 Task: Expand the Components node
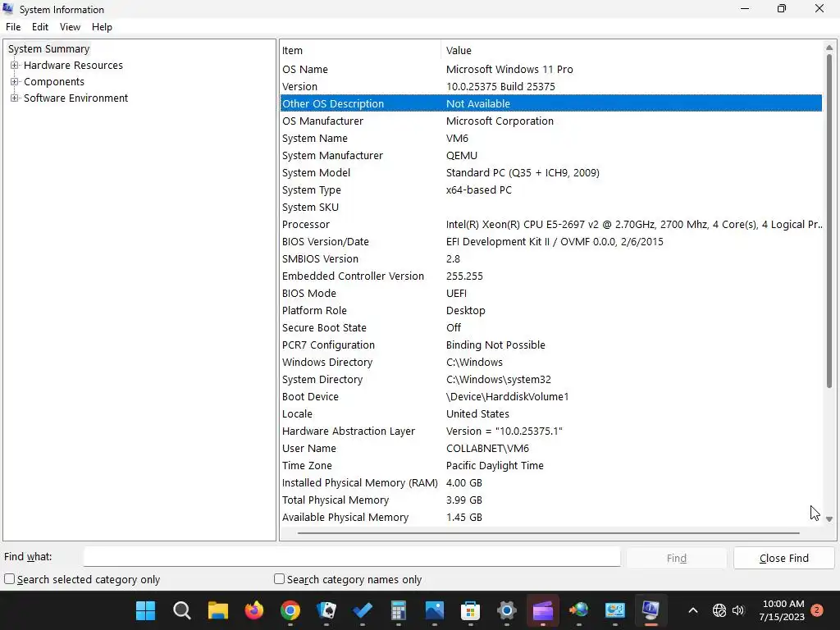(15, 81)
